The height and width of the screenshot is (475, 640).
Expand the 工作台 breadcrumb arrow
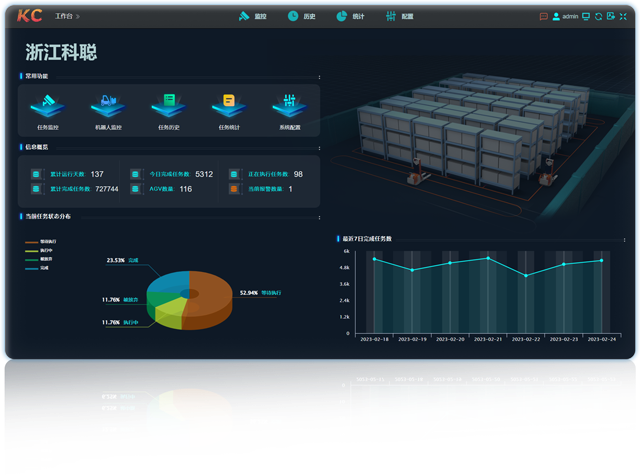pos(78,17)
